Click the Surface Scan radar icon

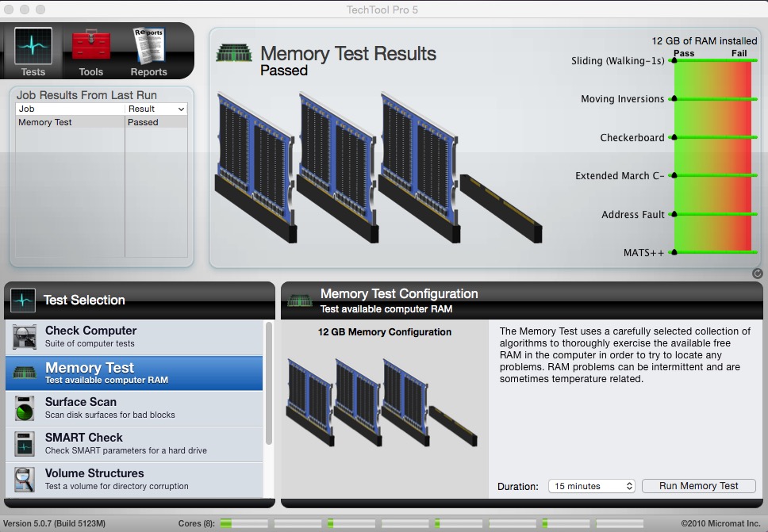click(25, 408)
